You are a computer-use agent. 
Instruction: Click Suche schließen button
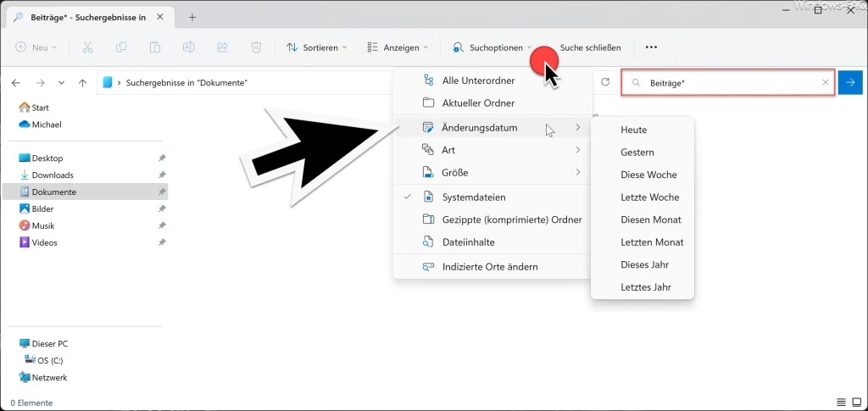coord(590,47)
